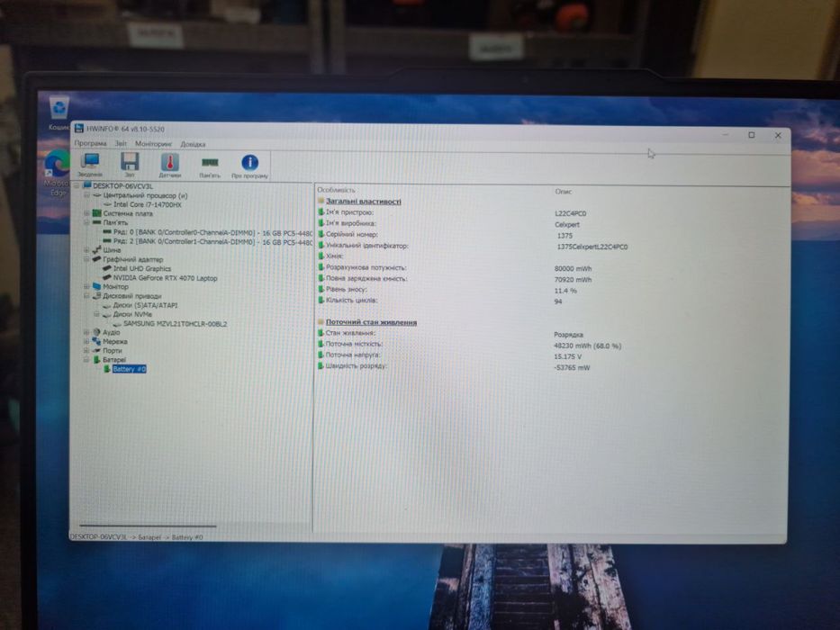Viewport: 840px width, 630px height.
Task: Select Intel Core i7-14700HX in tree
Action: [148, 204]
